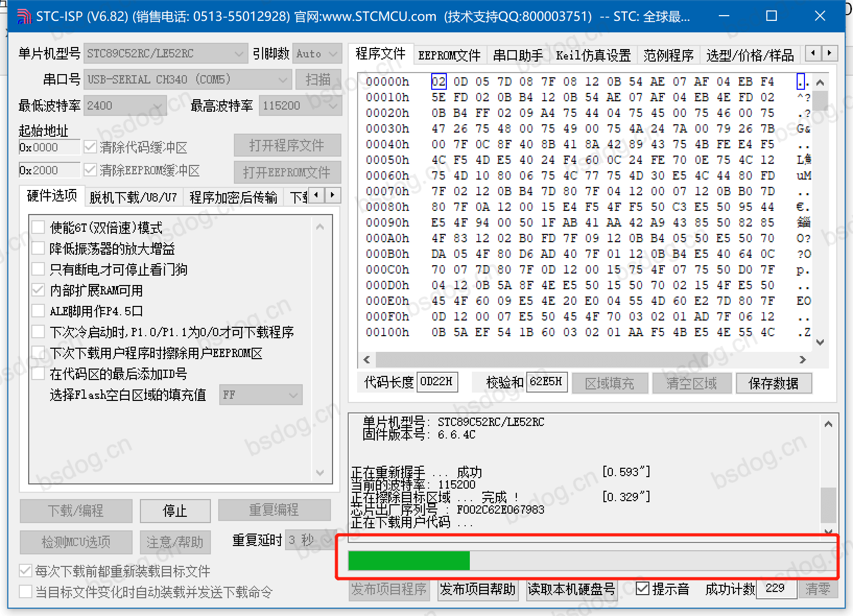
Task: Click hex view horizontal scroll left arrow
Action: (366, 360)
